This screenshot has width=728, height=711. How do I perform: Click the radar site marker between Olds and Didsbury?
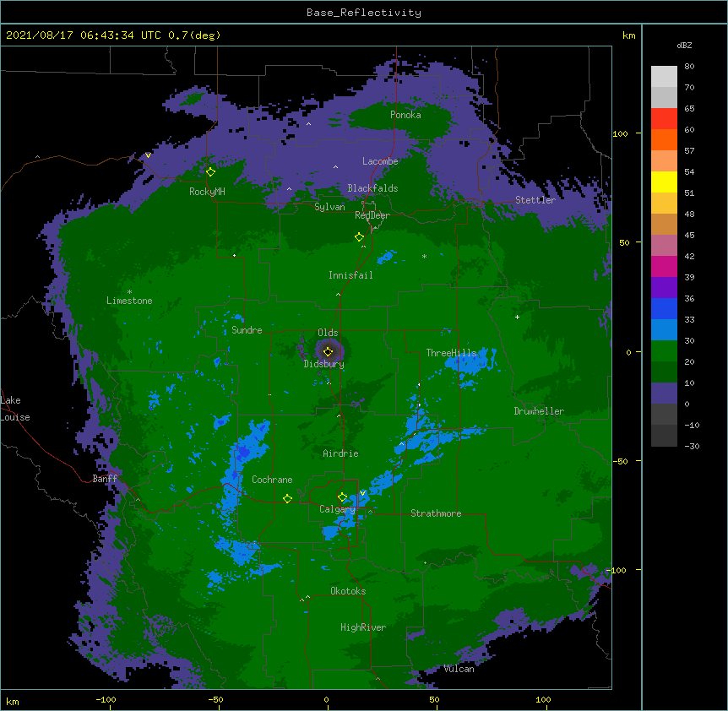328,351
